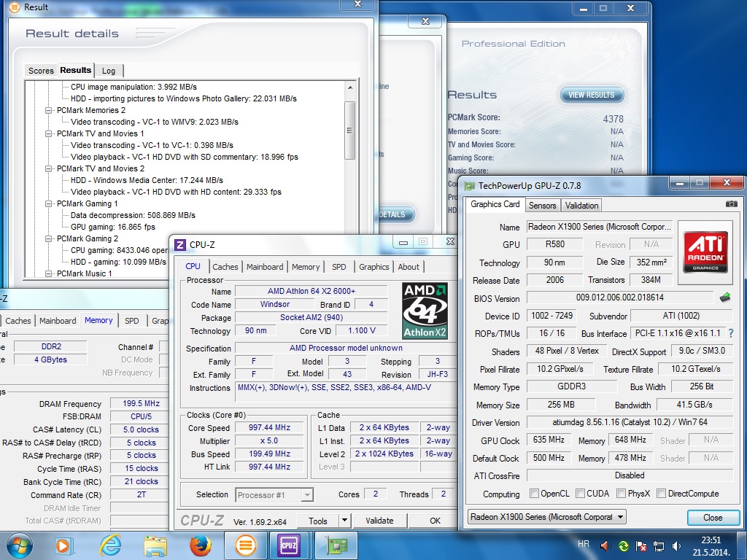Click the HR language indicator
This screenshot has width=747, height=560.
[583, 544]
